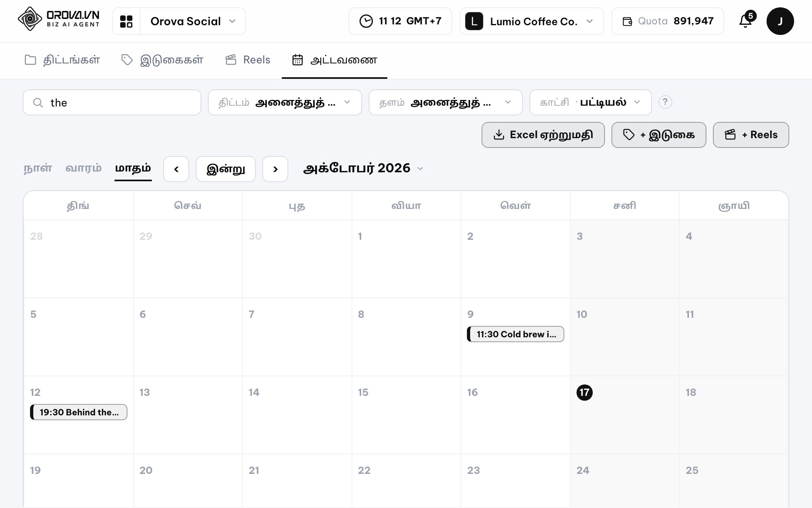The image size is (812, 508).
Task: Open the app grid icon
Action: click(126, 21)
